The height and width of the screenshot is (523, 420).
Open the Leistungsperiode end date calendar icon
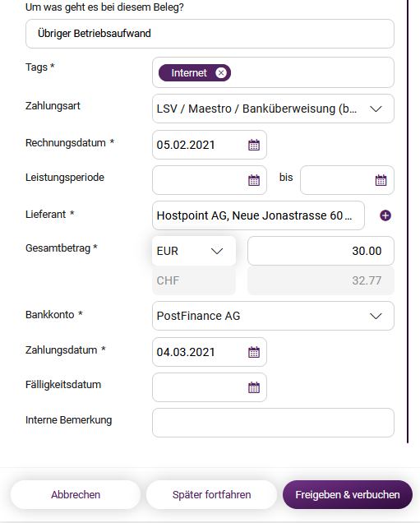(381, 180)
